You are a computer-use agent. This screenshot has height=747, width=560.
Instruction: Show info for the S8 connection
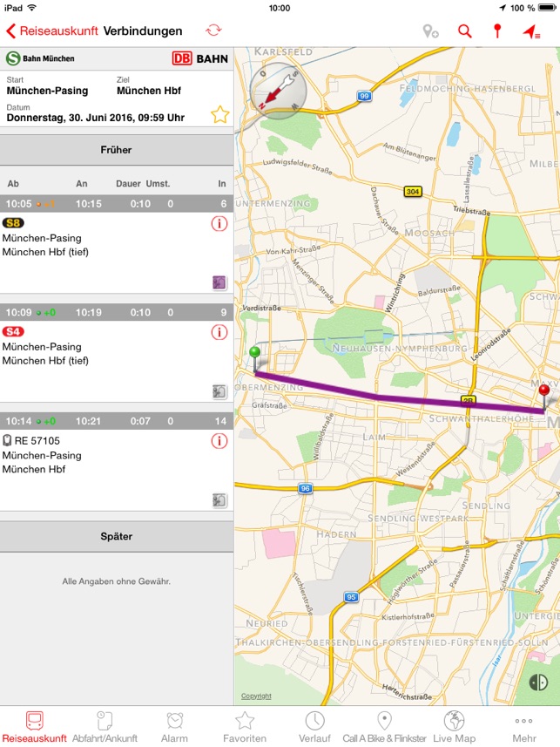pyautogui.click(x=219, y=224)
